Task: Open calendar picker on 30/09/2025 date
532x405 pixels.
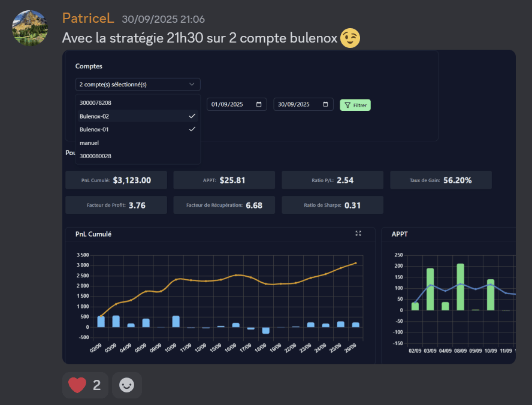Action: click(325, 105)
